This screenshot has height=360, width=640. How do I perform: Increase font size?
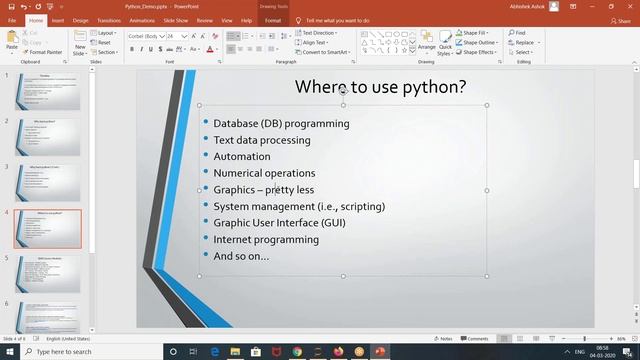194,36
